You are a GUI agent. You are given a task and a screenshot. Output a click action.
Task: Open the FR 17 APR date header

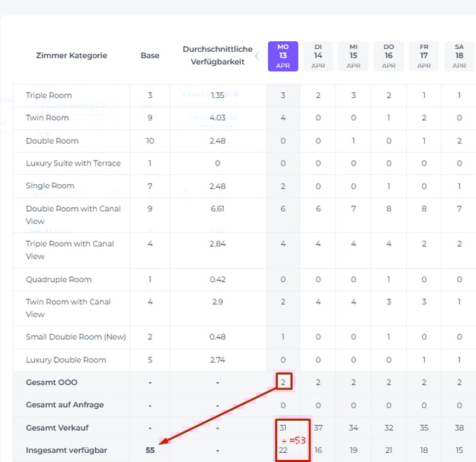(x=423, y=55)
